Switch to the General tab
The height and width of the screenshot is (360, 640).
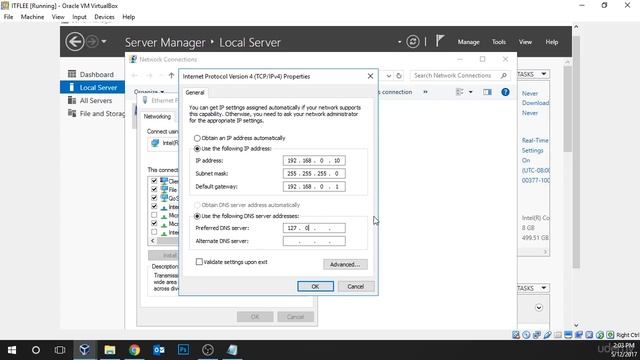195,93
